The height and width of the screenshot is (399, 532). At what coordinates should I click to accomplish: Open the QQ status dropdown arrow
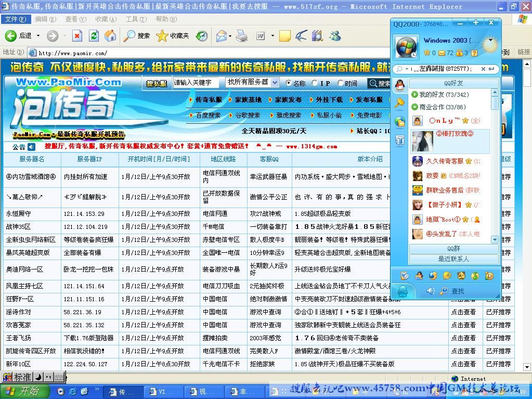pos(489,40)
